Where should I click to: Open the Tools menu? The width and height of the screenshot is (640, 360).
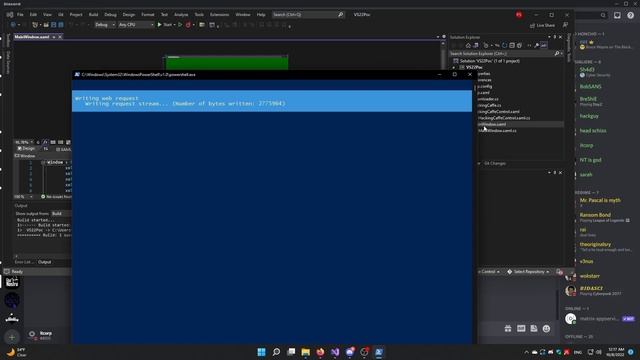tap(199, 15)
